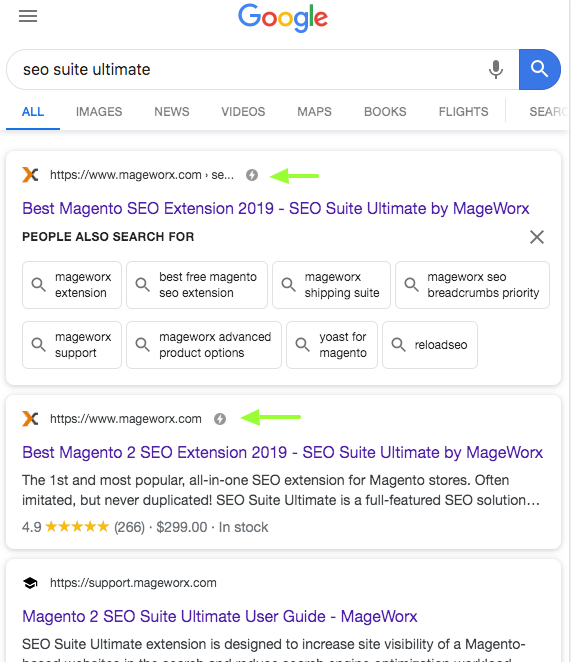Screen dimensions: 571x666
Task: Open 'Magento 2 SEO Suite Ultimate User Guide' link
Action: 220,617
